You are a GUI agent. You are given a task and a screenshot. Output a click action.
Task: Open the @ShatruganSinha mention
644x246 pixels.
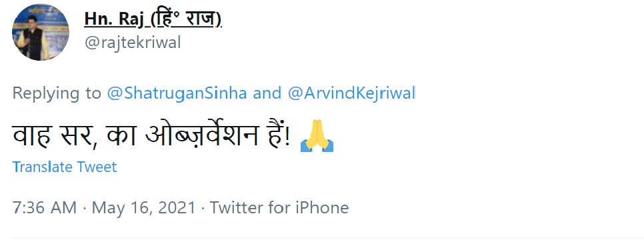click(177, 93)
